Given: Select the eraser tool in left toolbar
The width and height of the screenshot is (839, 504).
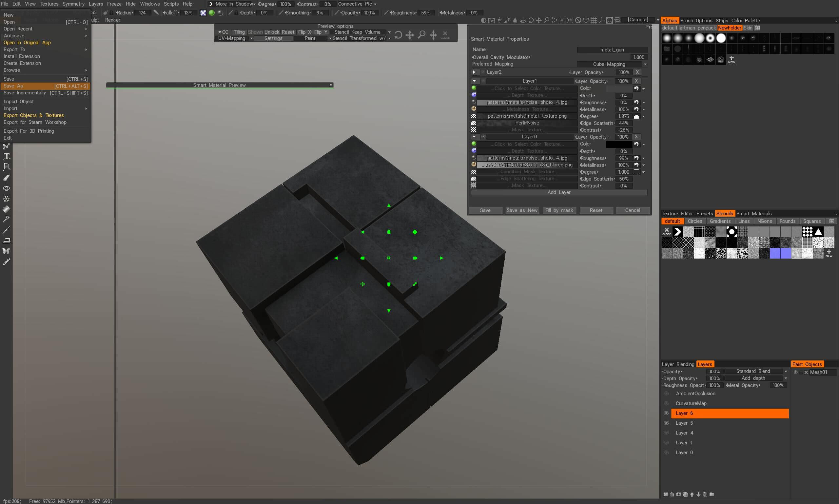Looking at the screenshot, I should (x=7, y=178).
